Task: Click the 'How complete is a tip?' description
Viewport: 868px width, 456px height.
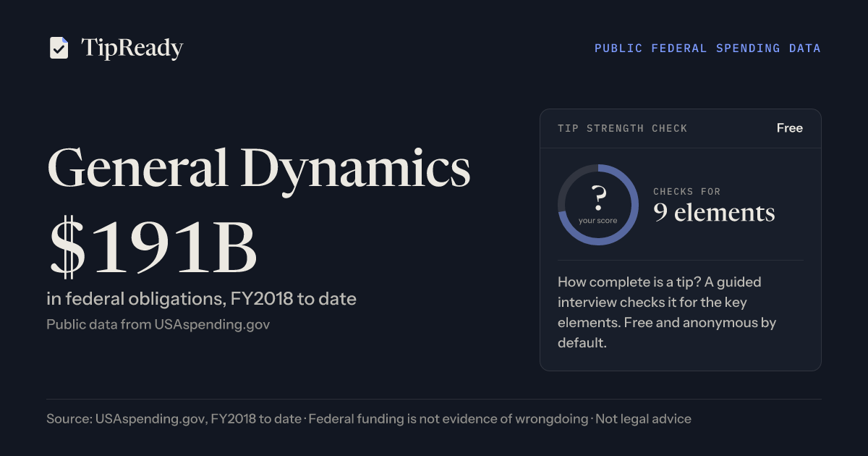Action: 667,312
